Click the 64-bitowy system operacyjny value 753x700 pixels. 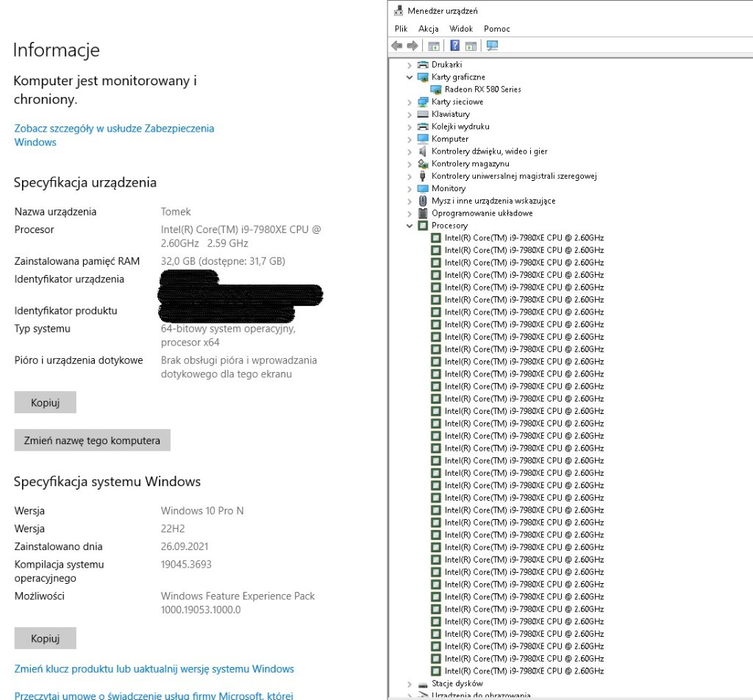pos(228,335)
